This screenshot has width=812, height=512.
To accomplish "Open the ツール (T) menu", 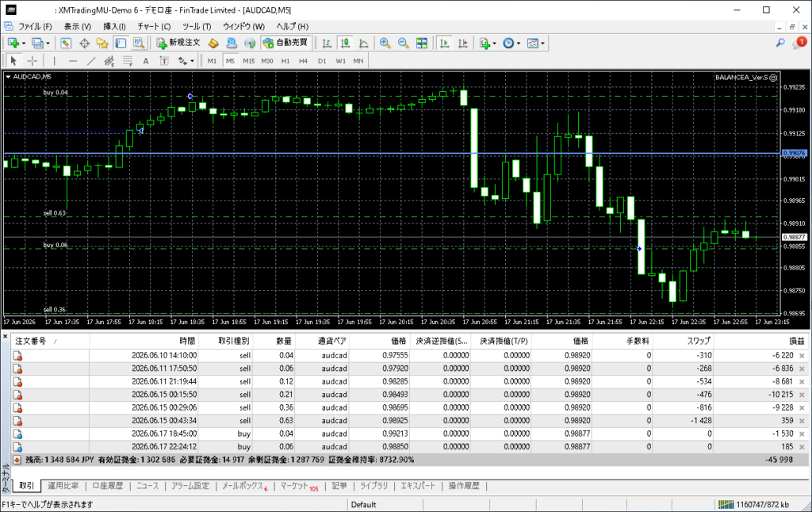I will click(197, 26).
